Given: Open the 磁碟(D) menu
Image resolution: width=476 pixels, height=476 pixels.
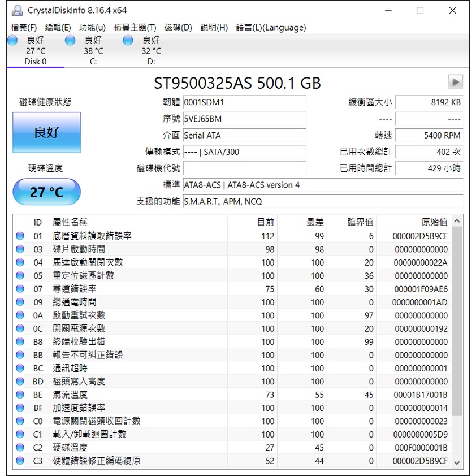Looking at the screenshot, I should pos(177,27).
